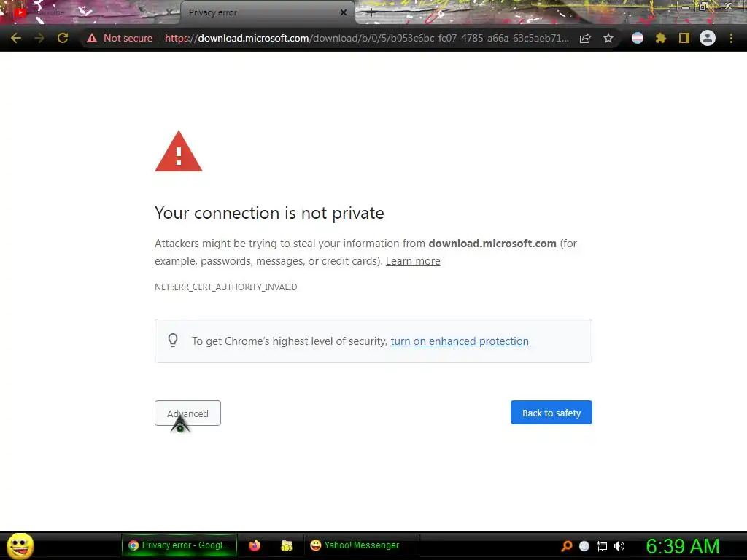Click the NET::ERR_CERT_AUTHORITY_INVALID error code
Viewport: 747px width, 560px height.
click(226, 287)
